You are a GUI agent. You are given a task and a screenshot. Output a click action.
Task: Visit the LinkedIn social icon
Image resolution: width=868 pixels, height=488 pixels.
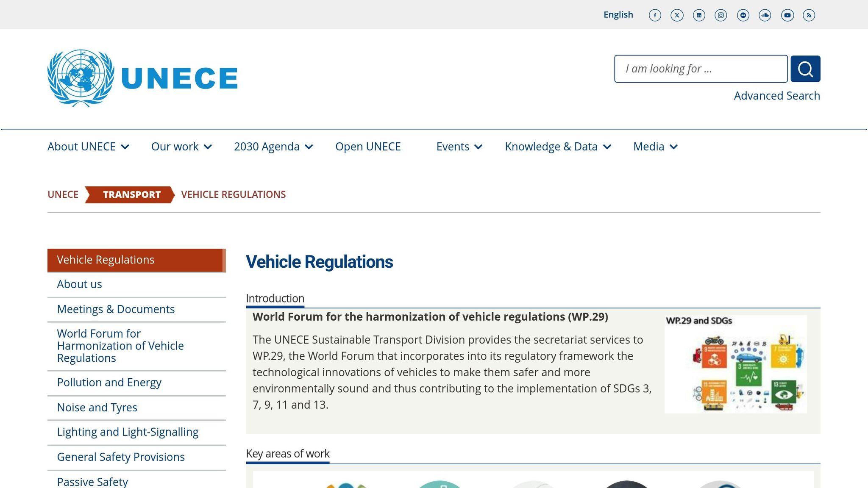[x=699, y=15]
